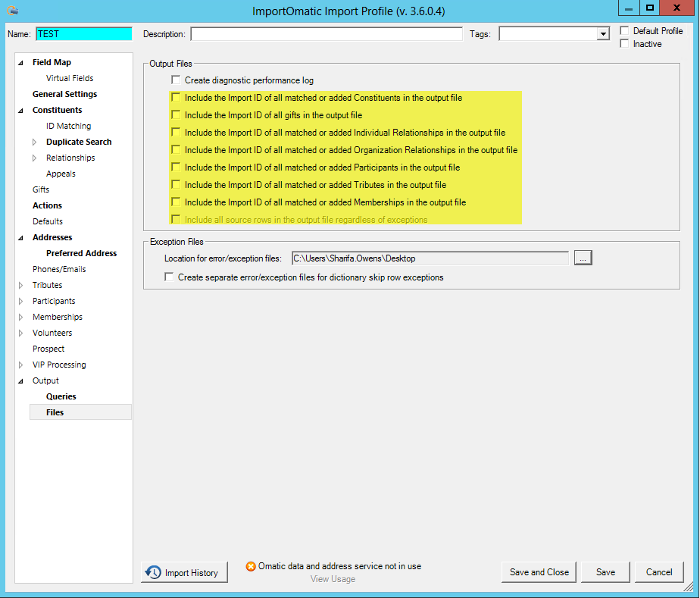Select Virtual Fields in navigation tree
Image resolution: width=700 pixels, height=598 pixels.
tap(70, 78)
